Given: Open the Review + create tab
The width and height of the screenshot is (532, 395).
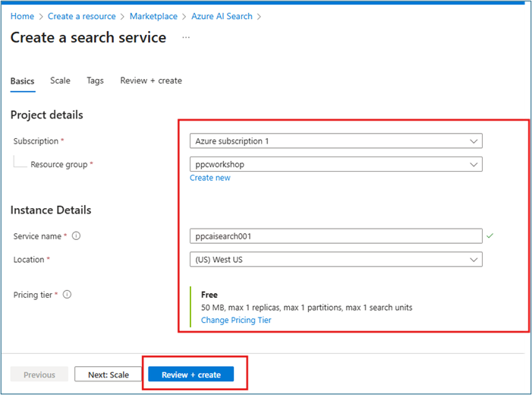Looking at the screenshot, I should tap(151, 81).
